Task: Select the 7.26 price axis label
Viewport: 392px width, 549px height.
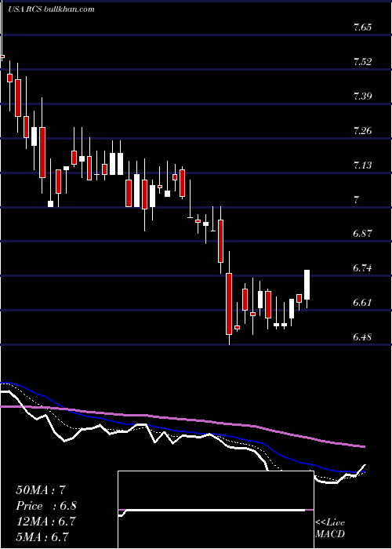Action: tap(362, 131)
